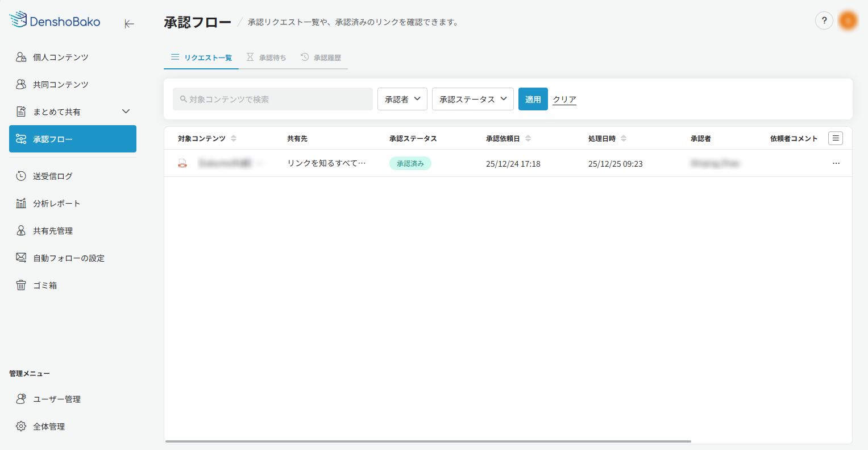The width and height of the screenshot is (868, 450).
Task: Click the 承認フロー flow icon
Action: point(21,139)
